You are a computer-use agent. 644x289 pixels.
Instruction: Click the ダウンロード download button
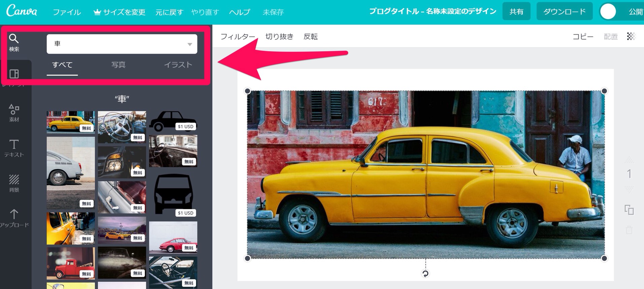[x=565, y=11]
